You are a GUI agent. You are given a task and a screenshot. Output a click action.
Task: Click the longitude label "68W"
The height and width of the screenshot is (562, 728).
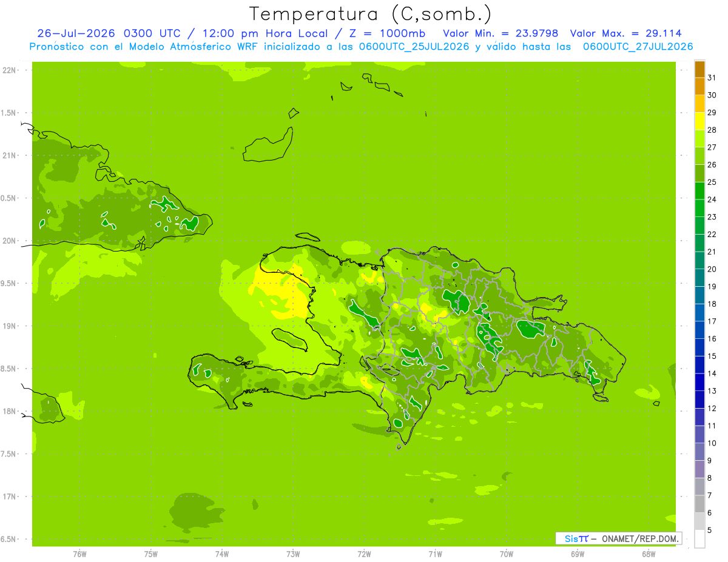pos(648,554)
